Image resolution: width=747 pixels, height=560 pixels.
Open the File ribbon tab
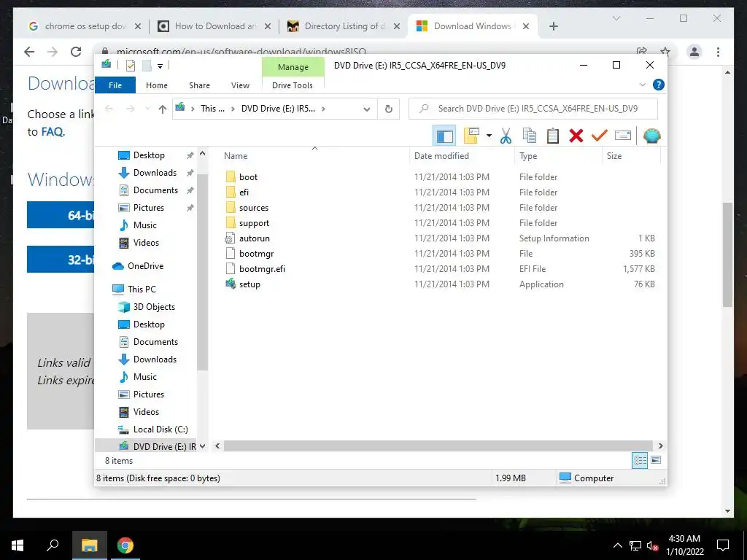pyautogui.click(x=115, y=85)
